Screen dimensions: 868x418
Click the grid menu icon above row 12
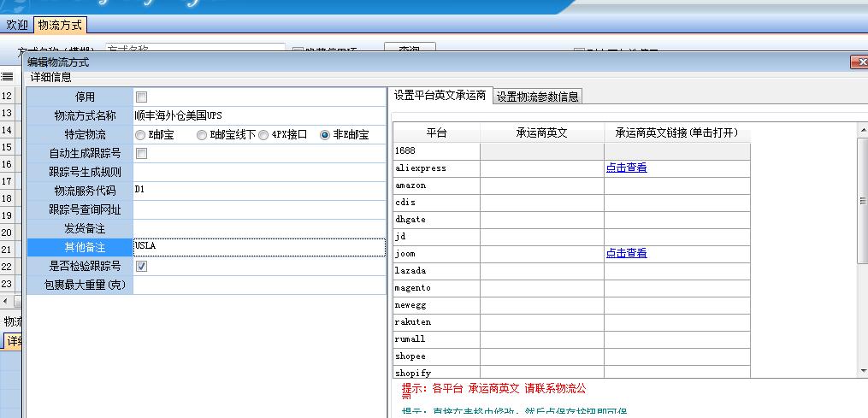[7, 77]
